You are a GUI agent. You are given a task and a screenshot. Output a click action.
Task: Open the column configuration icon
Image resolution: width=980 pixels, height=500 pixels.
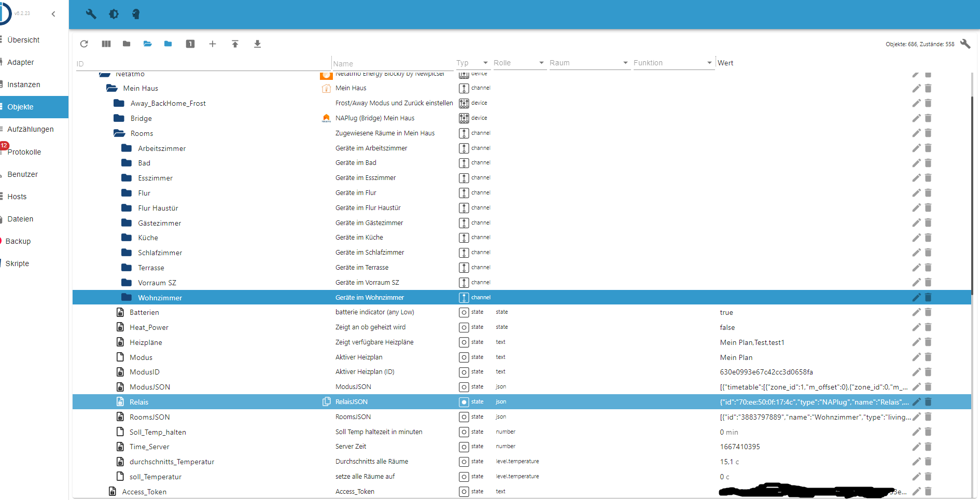[106, 44]
